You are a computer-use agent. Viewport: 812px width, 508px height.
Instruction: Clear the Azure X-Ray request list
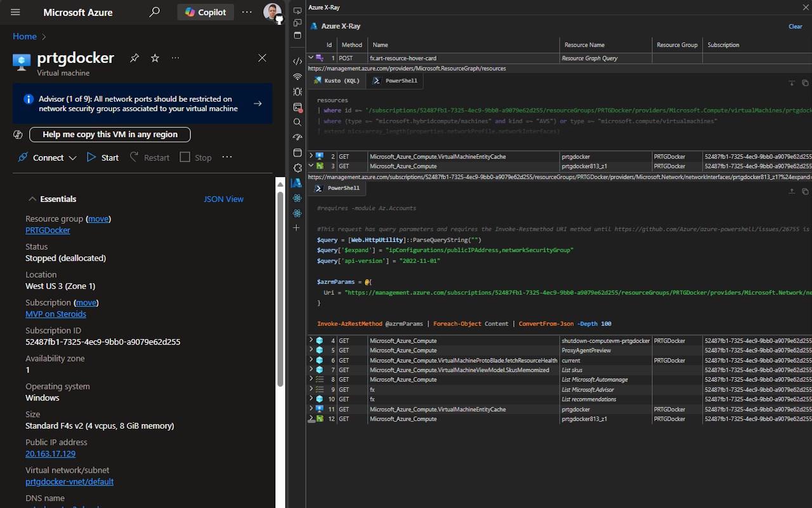795,26
